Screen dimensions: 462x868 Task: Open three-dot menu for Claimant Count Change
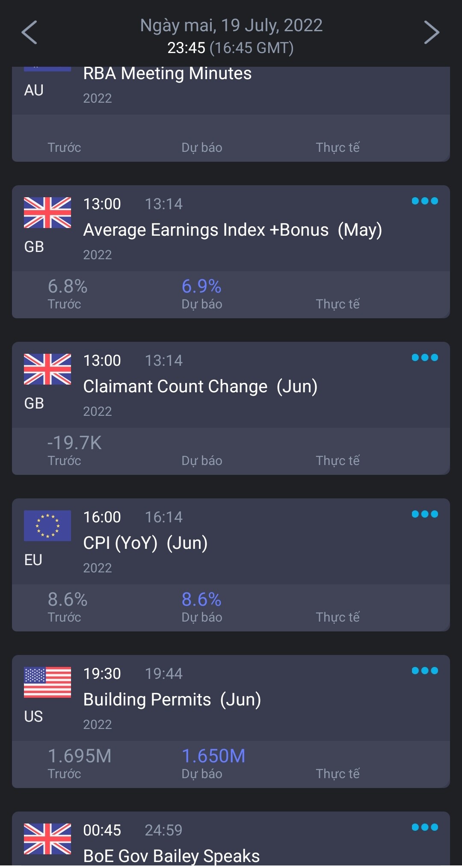click(x=424, y=358)
